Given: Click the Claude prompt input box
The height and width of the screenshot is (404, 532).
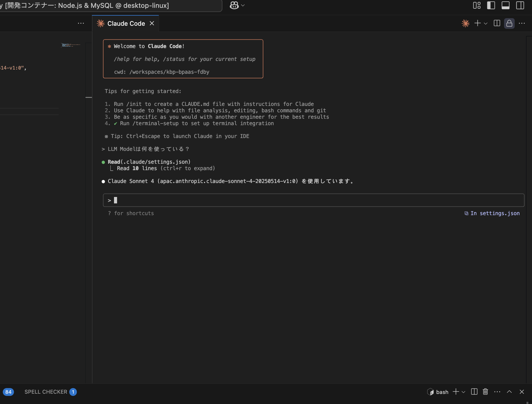Looking at the screenshot, I should (313, 200).
